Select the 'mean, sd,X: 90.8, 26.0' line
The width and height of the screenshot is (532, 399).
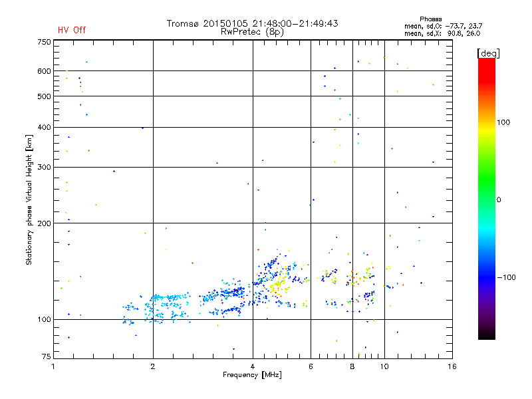pos(442,33)
